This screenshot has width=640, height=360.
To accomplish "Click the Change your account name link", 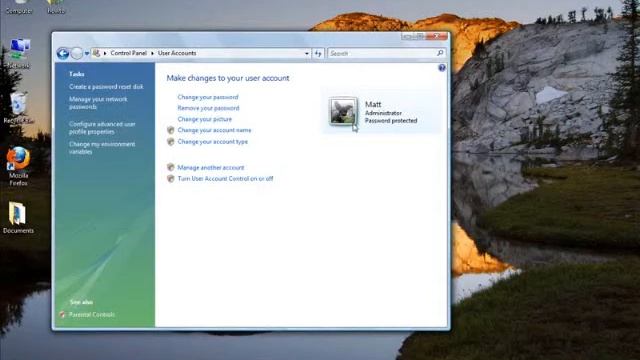I will pyautogui.click(x=214, y=130).
